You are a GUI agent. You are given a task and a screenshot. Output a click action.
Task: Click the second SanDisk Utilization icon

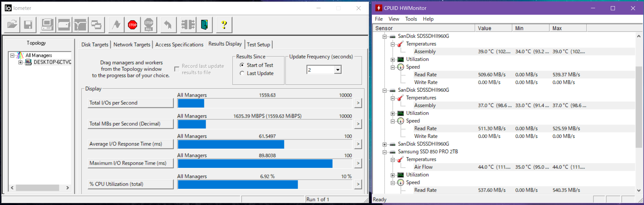(400, 113)
